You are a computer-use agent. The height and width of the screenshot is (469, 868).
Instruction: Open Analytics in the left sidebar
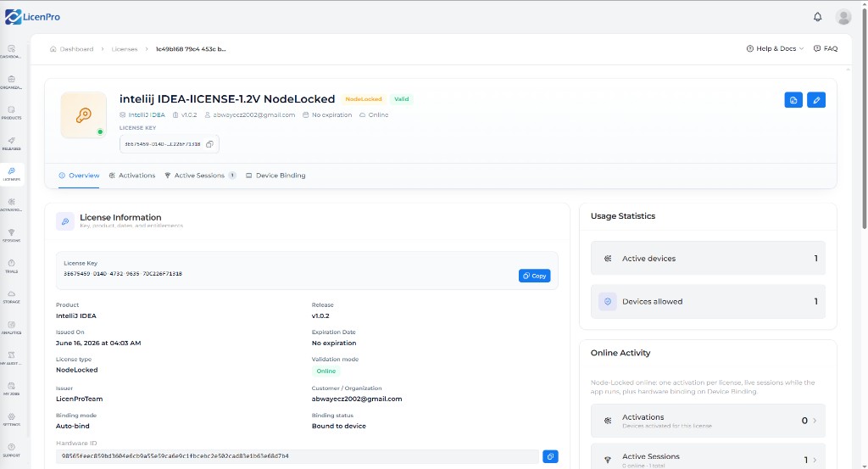pos(11,328)
